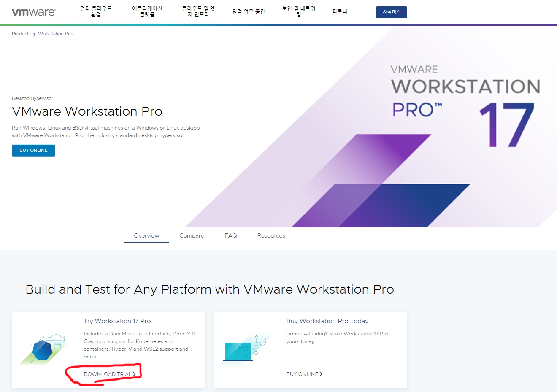Click the Workstation Pro 17 hero image

pos(371,127)
